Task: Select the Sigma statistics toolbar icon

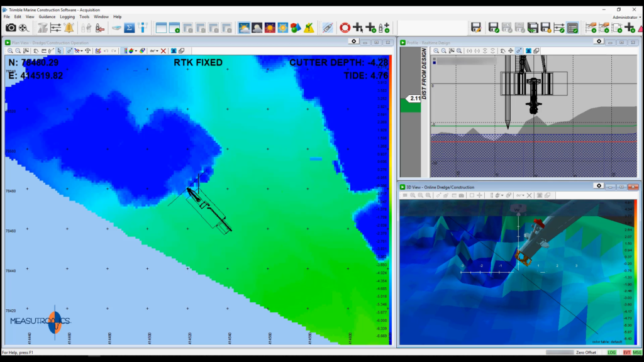Action: tap(130, 28)
